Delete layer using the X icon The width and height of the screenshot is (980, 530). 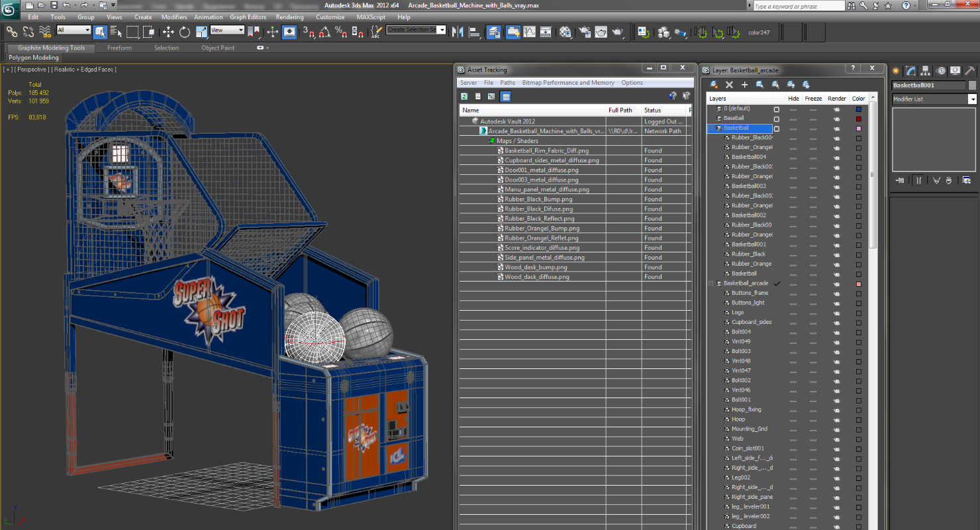[729, 85]
